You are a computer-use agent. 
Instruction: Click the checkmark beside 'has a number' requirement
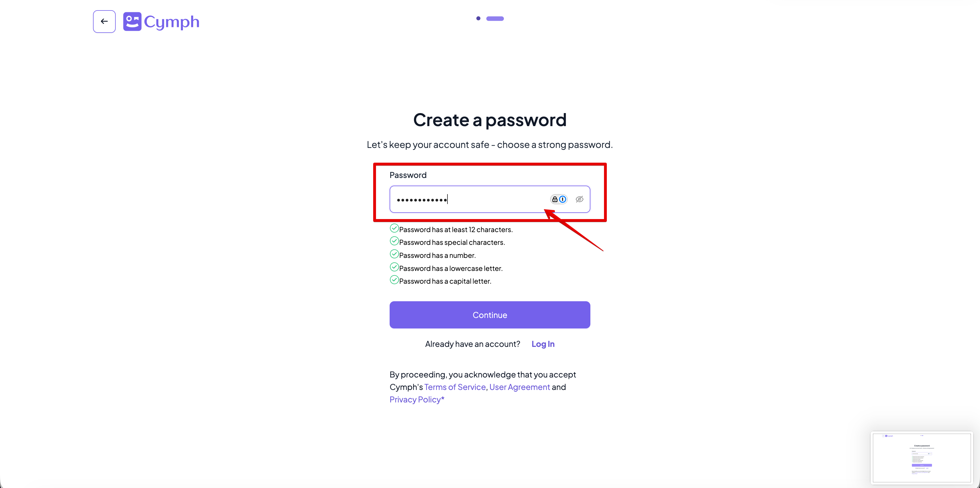(394, 254)
